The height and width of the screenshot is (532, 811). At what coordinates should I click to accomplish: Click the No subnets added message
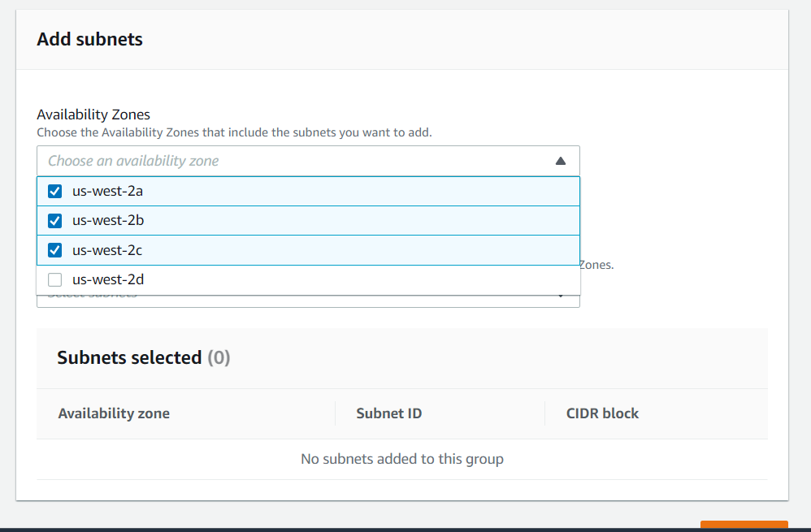(401, 459)
